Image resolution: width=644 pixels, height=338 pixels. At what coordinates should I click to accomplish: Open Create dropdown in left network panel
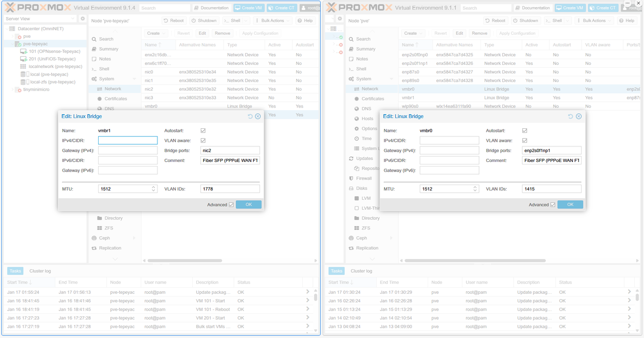pyautogui.click(x=156, y=33)
